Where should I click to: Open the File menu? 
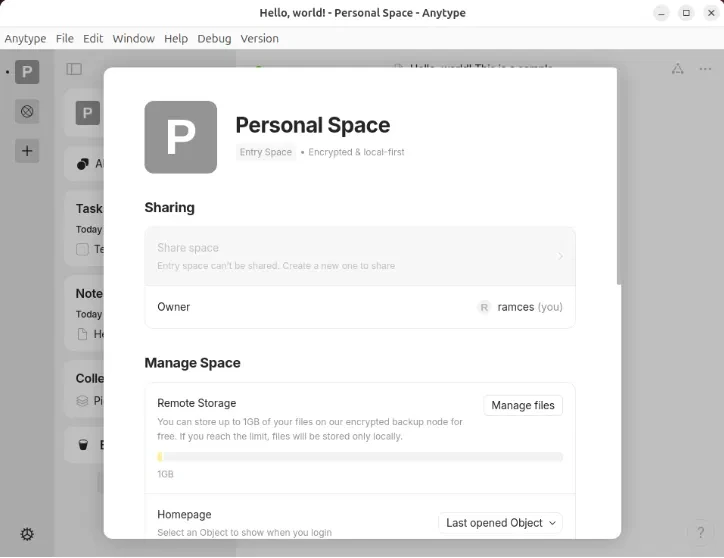(x=65, y=39)
